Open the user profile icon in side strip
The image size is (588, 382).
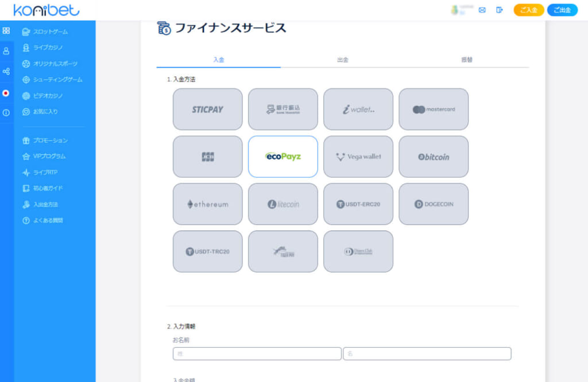6,51
